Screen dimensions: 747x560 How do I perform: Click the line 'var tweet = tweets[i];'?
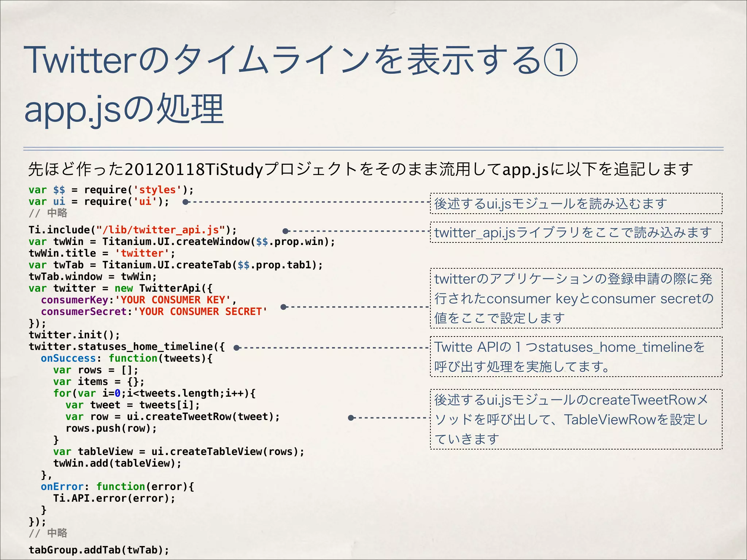pyautogui.click(x=133, y=405)
